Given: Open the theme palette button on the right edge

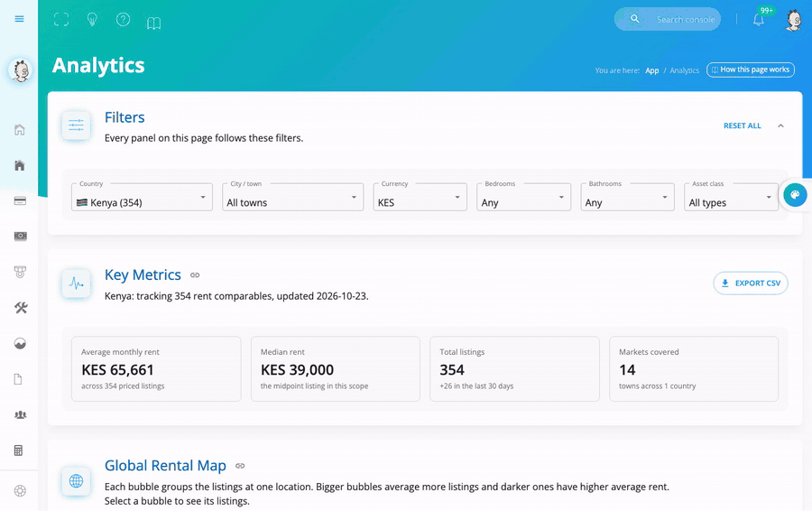Looking at the screenshot, I should 795,195.
